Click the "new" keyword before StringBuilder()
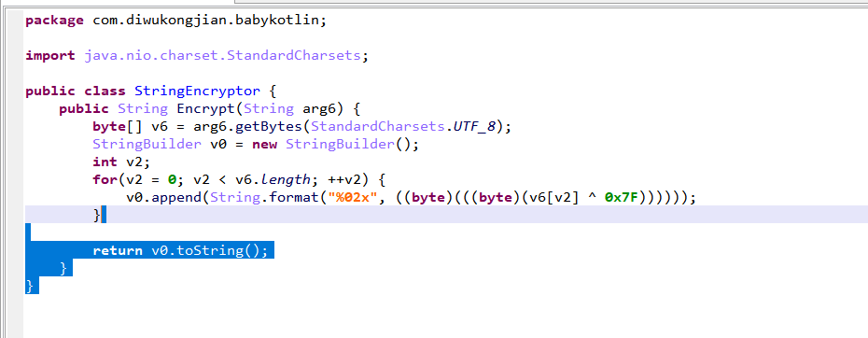 click(265, 144)
